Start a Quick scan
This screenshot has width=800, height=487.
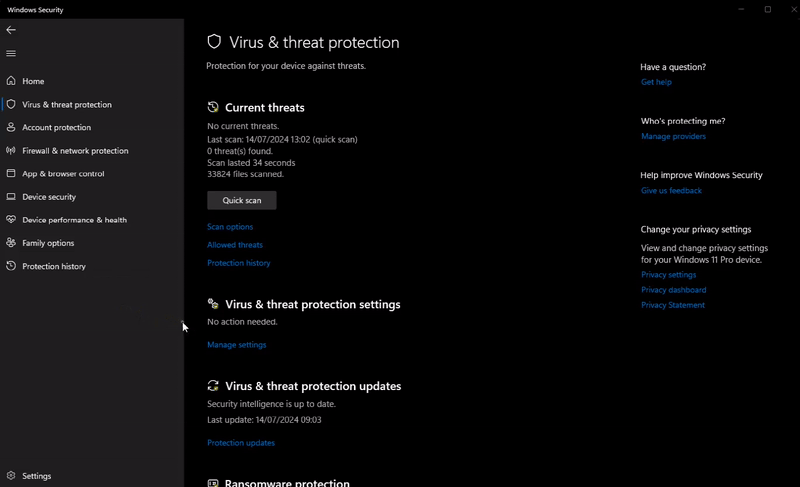coord(242,200)
